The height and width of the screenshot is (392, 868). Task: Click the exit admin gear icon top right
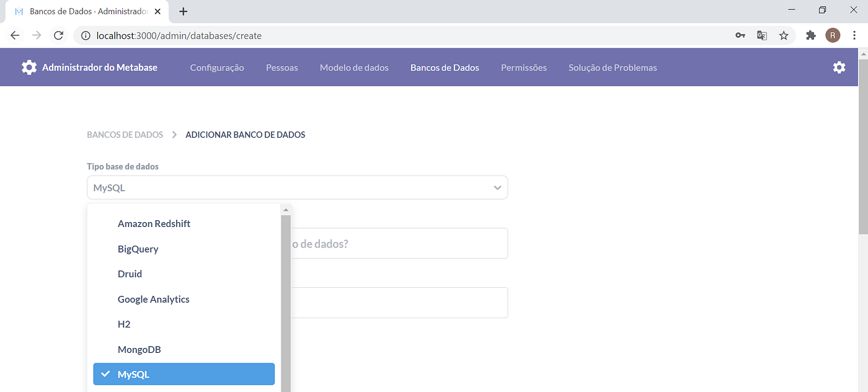coord(839,67)
